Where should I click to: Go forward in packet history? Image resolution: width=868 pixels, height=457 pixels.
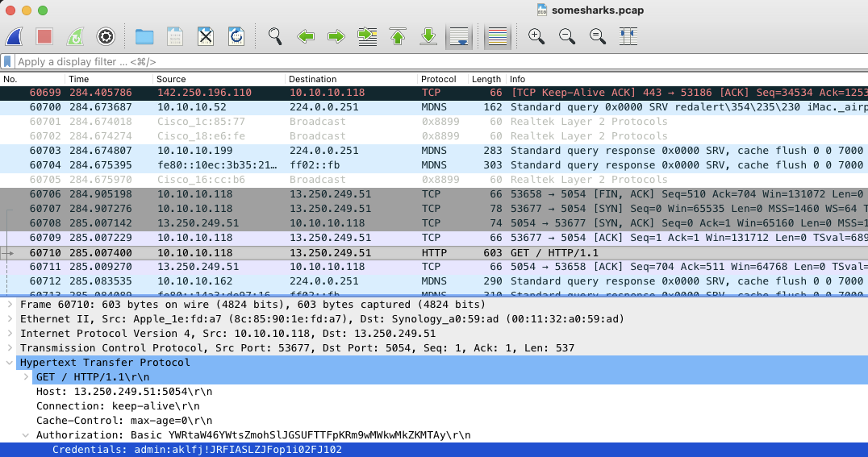point(336,36)
